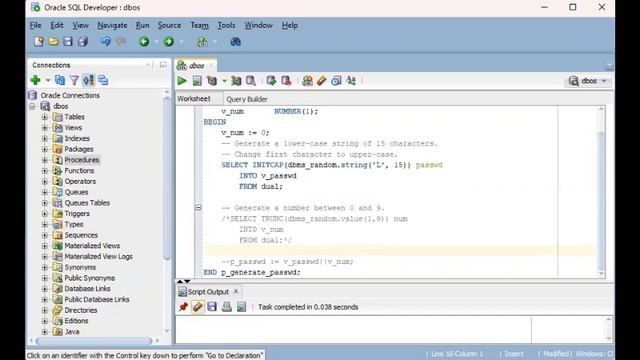Viewport: 640px width, 360px height.
Task: Open the File menu
Action: pos(36,25)
